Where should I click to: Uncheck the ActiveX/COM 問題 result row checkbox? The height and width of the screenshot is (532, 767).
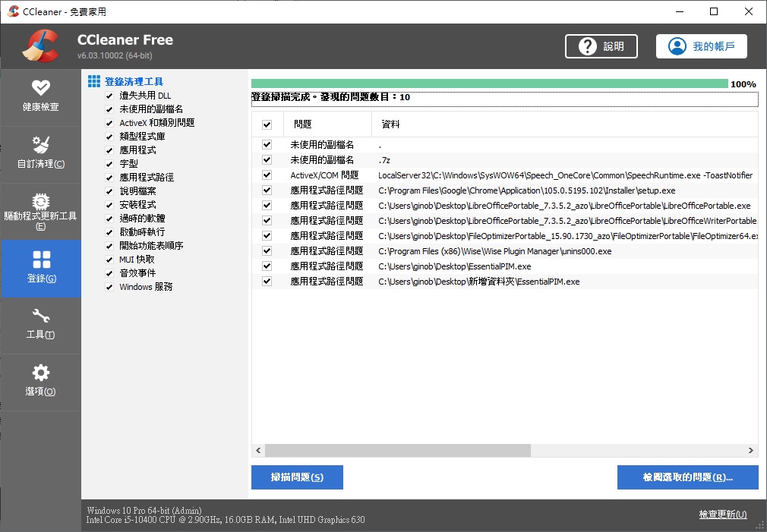click(x=267, y=175)
